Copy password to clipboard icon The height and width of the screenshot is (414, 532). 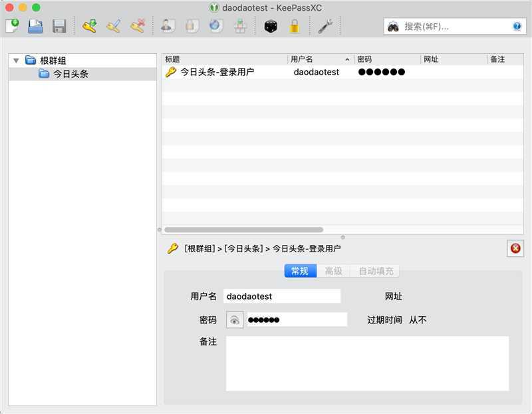pyautogui.click(x=192, y=26)
